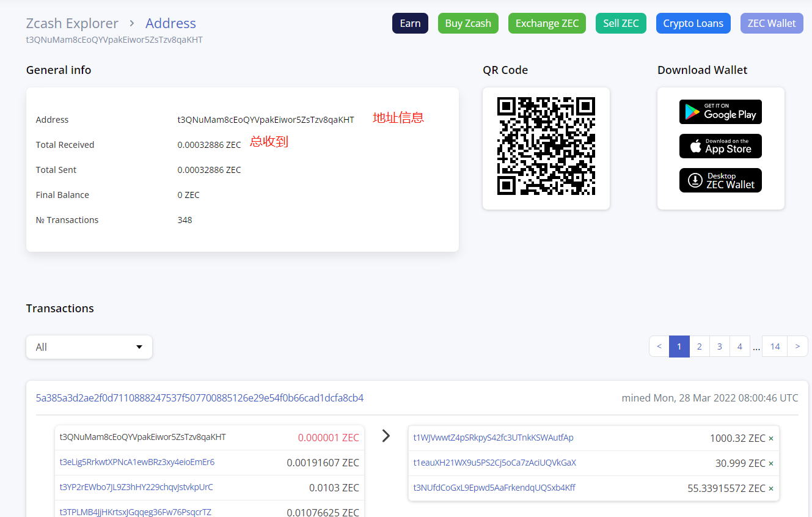Image resolution: width=812 pixels, height=517 pixels.
Task: Open the ZEC Wallet button
Action: pos(772,23)
